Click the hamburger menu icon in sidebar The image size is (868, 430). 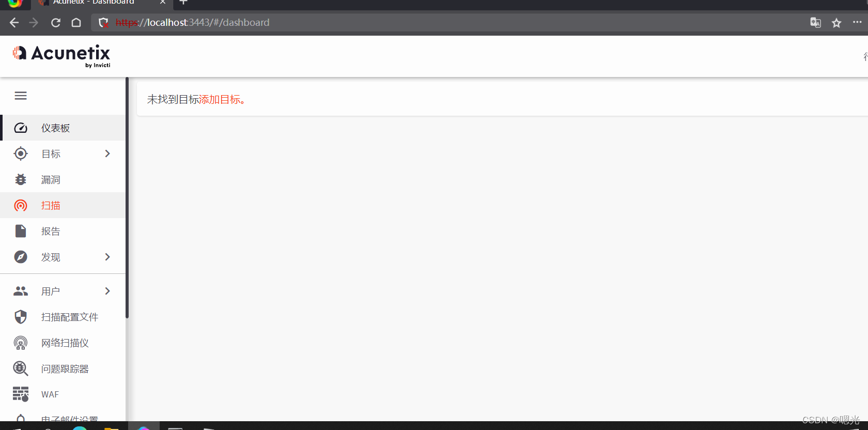(21, 96)
